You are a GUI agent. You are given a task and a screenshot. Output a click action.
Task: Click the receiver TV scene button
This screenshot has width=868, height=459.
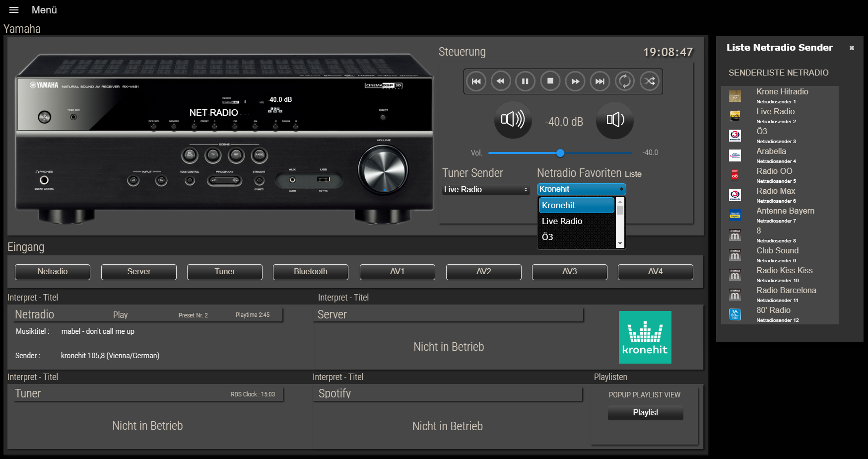coord(213,155)
